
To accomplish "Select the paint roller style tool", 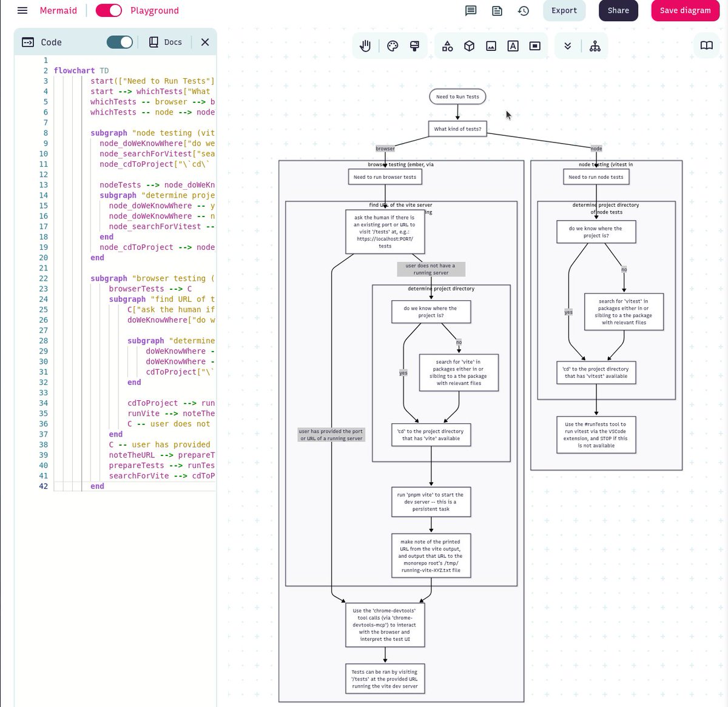I will pyautogui.click(x=415, y=45).
